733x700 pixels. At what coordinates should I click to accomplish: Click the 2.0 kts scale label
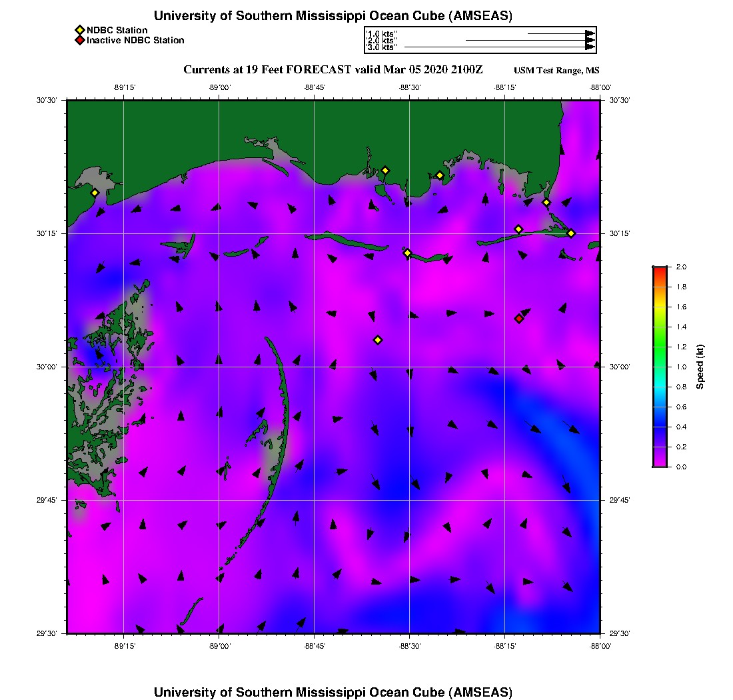382,41
